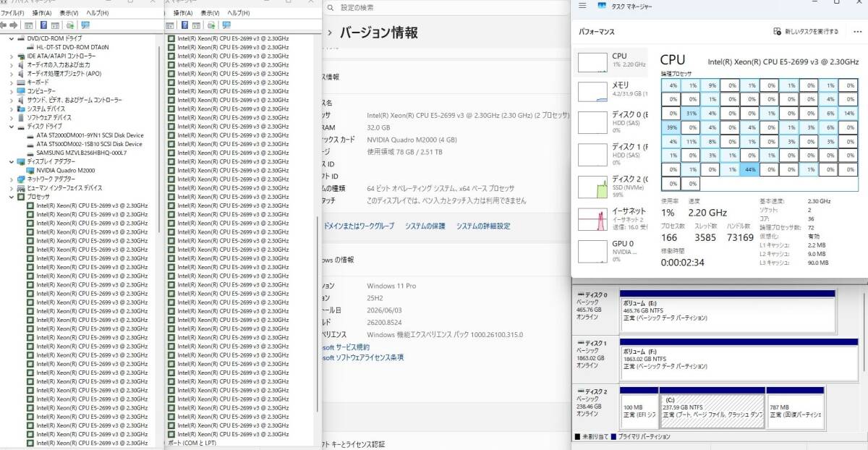Click the Forward arrow in Device Manager toolbar
868x450 pixels.
(x=14, y=25)
